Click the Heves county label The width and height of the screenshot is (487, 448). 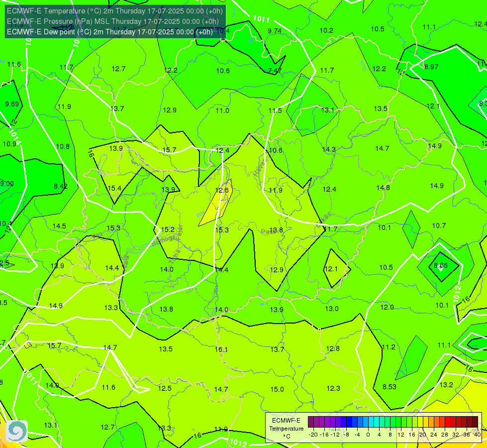260,168
